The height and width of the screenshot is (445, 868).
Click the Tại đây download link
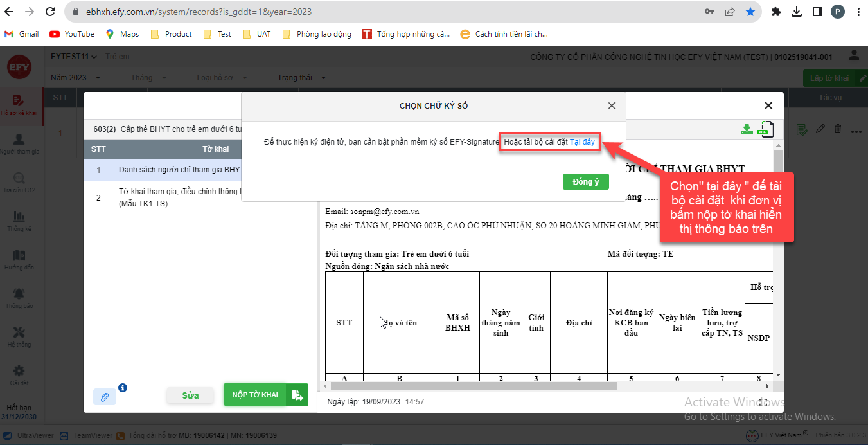click(582, 141)
